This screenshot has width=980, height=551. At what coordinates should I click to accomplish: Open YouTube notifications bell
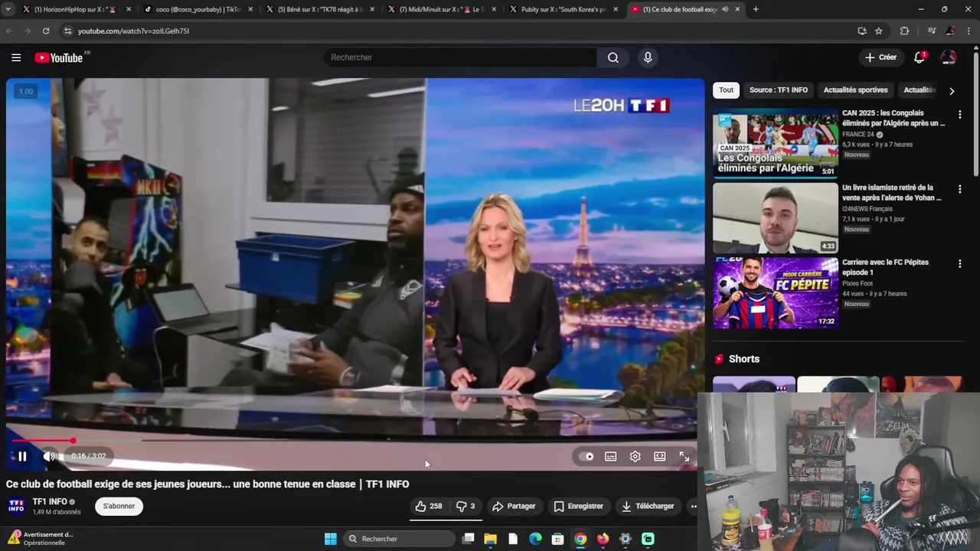(920, 57)
